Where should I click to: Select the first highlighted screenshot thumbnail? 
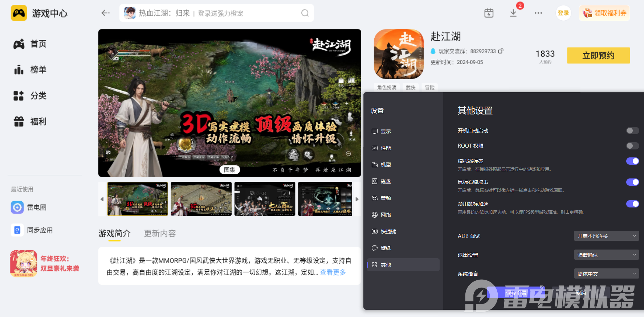pos(138,199)
